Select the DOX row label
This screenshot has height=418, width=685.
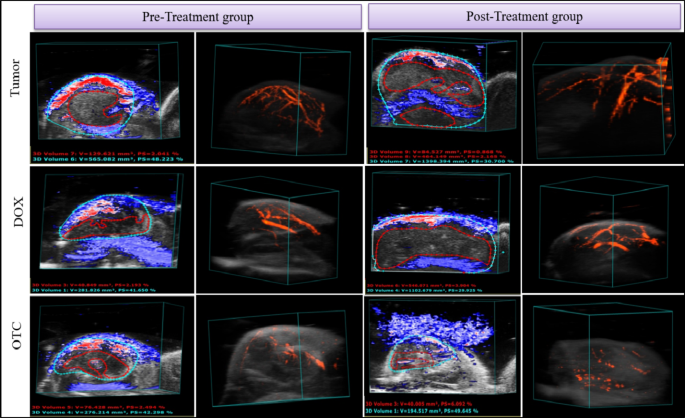(18, 212)
